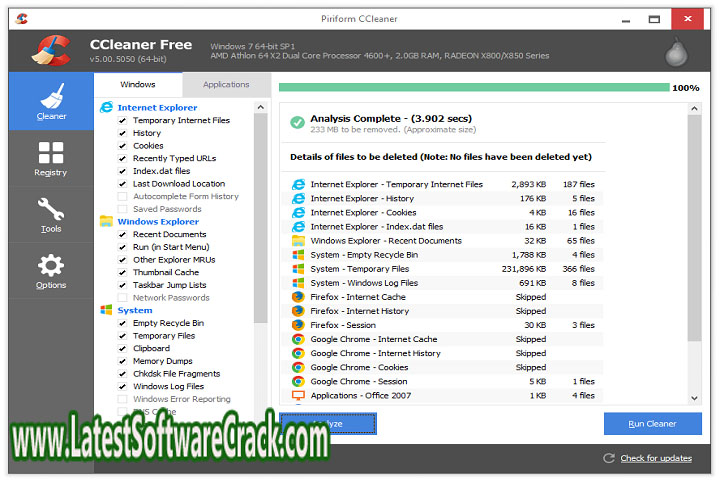This screenshot has width=720, height=480.
Task: Enable Autocomplete Form History checkbox
Action: point(122,196)
